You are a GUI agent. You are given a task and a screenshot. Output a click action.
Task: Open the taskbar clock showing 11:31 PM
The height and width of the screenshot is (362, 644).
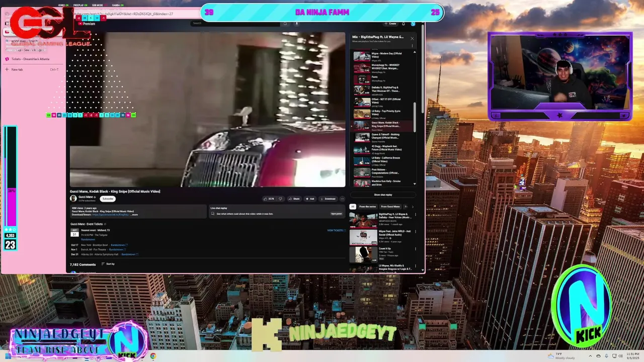633,356
